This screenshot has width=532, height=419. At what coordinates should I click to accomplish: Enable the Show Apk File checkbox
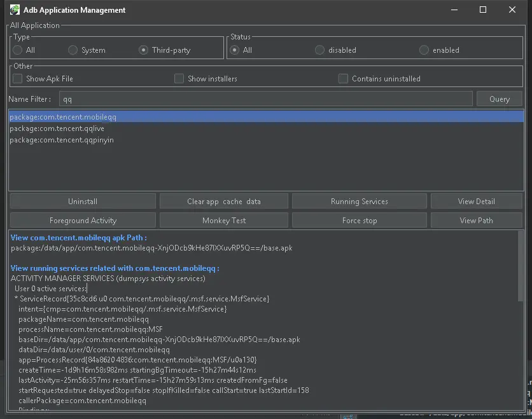(x=17, y=79)
